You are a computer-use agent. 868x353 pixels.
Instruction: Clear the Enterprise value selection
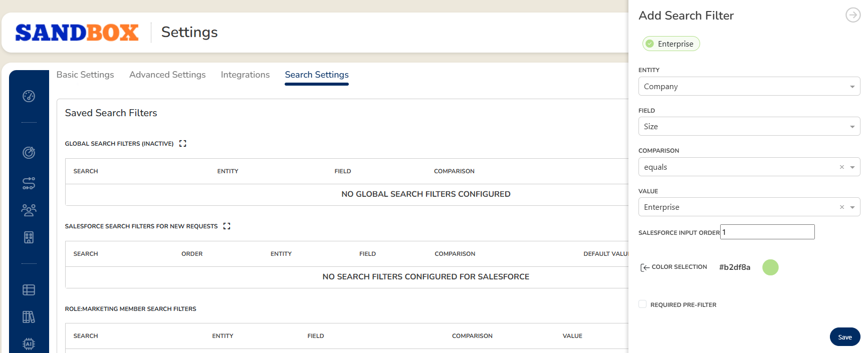tap(842, 207)
